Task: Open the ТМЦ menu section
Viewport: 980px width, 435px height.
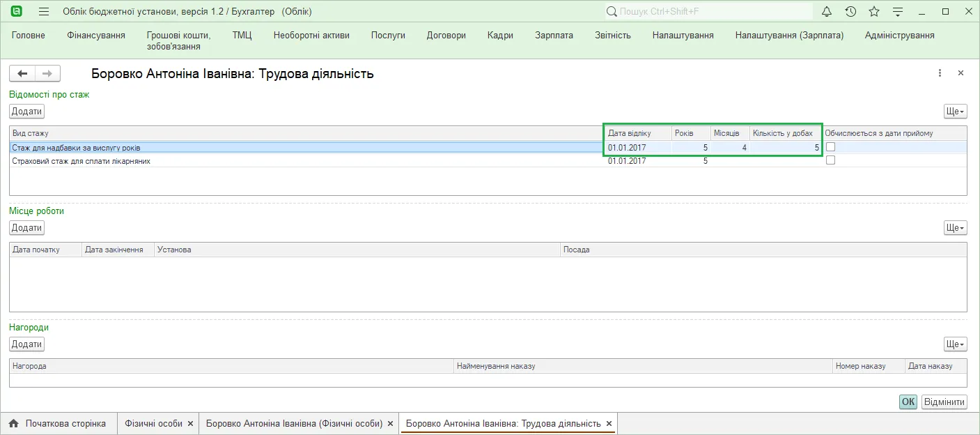Action: click(x=242, y=36)
